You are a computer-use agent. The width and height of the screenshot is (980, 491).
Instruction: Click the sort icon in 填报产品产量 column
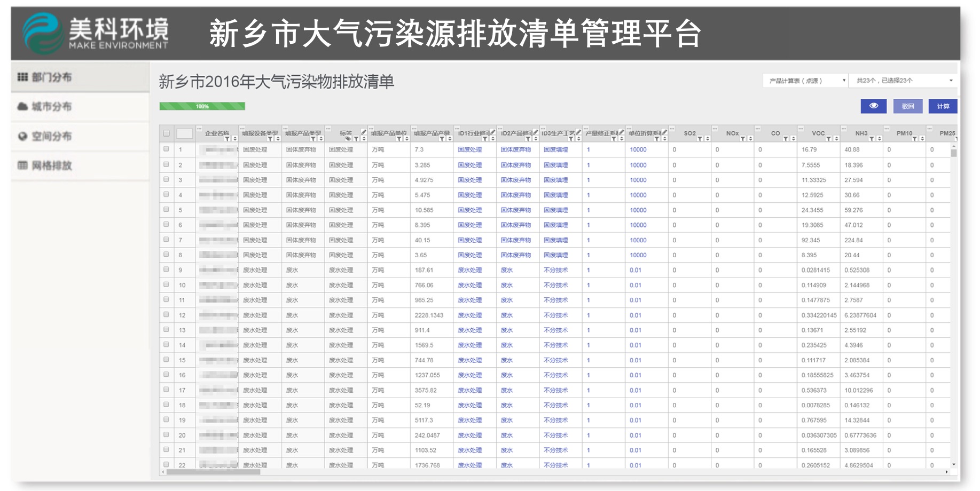(450, 139)
